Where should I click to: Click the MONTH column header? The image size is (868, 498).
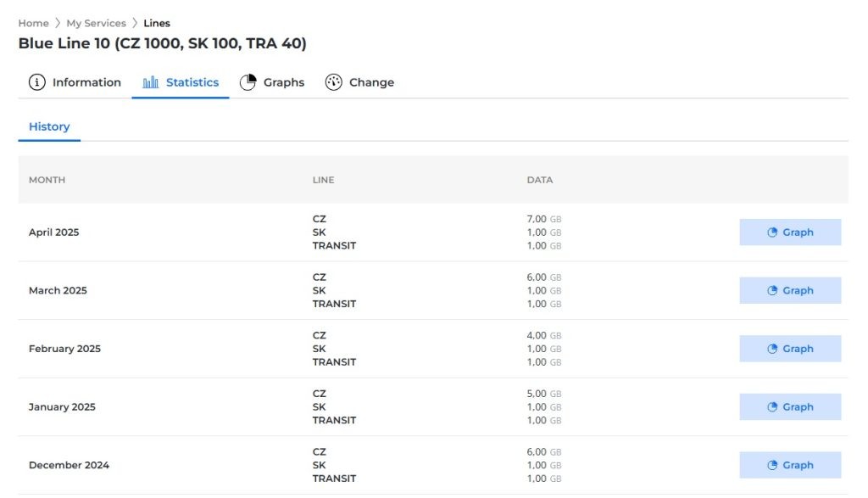click(47, 180)
